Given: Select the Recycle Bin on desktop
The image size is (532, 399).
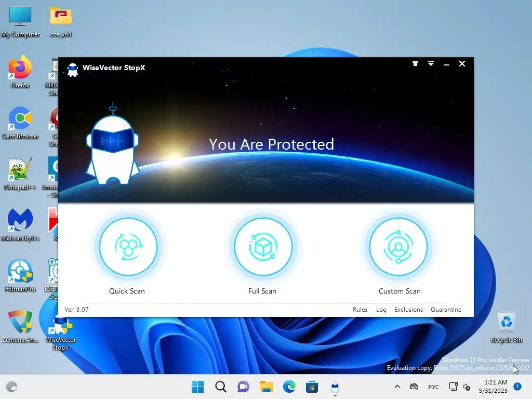Looking at the screenshot, I should (506, 327).
